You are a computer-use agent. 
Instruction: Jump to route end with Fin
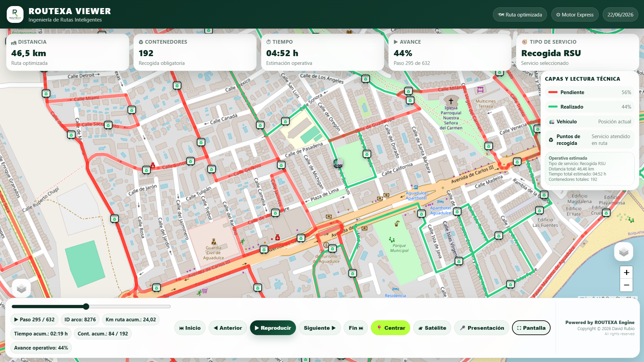[356, 328]
